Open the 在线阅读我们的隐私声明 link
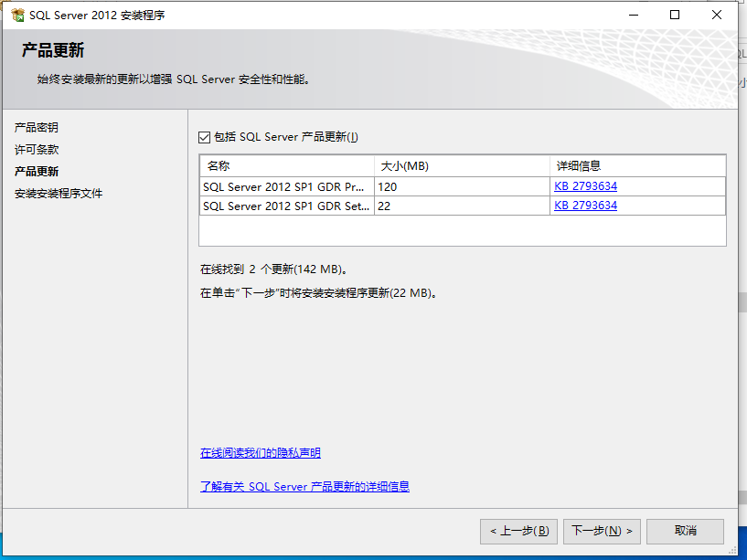The image size is (747, 560). [260, 452]
